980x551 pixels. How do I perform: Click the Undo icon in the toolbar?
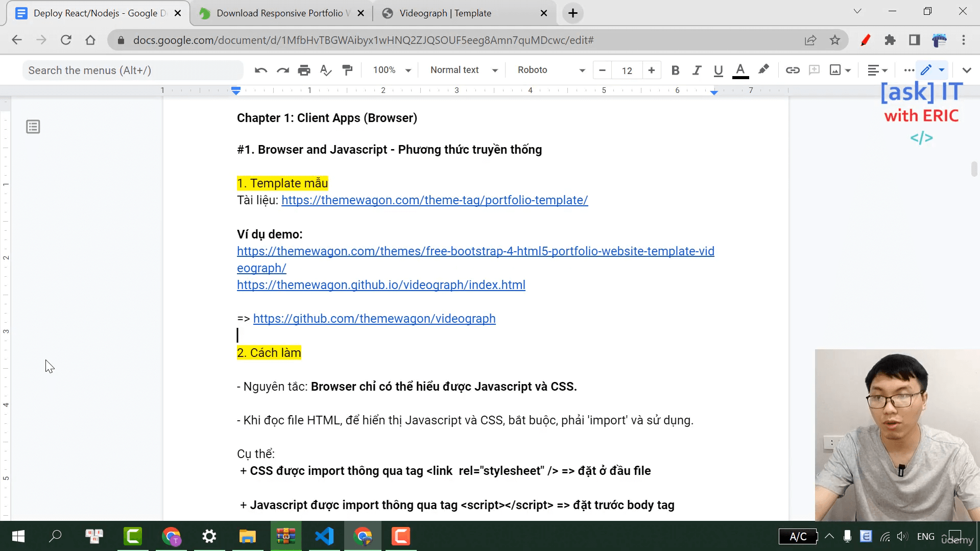click(261, 70)
